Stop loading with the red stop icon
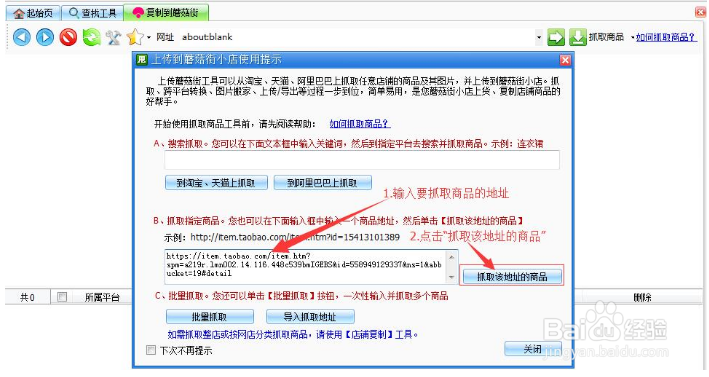709x377 pixels. (68, 37)
